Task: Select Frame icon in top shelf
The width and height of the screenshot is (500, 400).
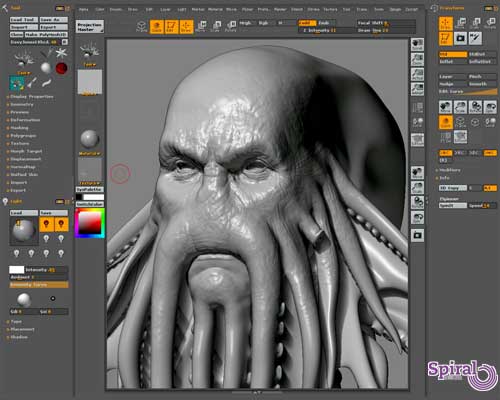Action: (142, 27)
